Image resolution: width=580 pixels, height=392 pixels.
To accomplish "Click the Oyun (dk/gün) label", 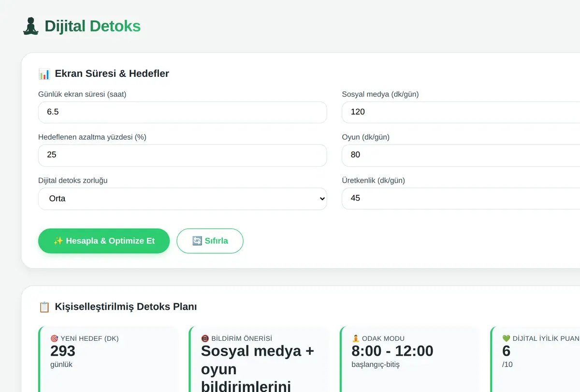I will tap(366, 137).
